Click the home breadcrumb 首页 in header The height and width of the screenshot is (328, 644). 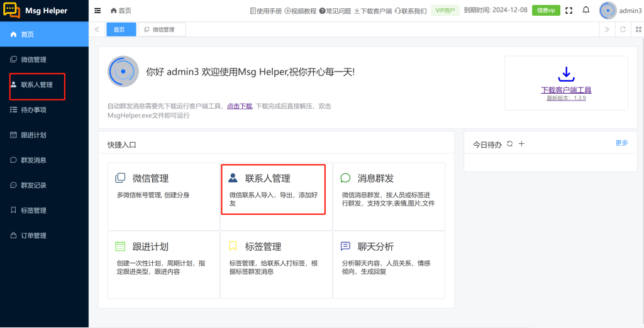click(121, 11)
